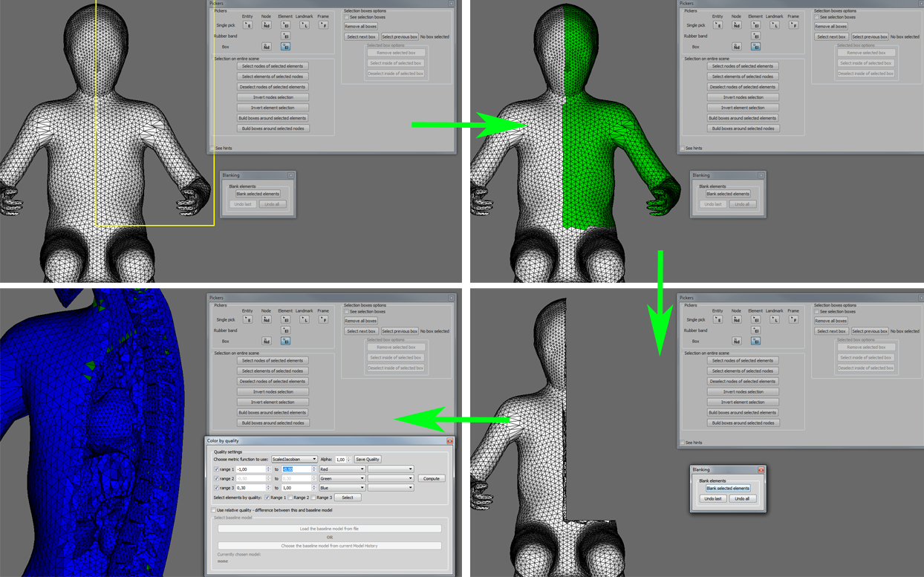Uncheck the range 3 row checkbox beside 0,30
924x577 pixels.
click(216, 488)
